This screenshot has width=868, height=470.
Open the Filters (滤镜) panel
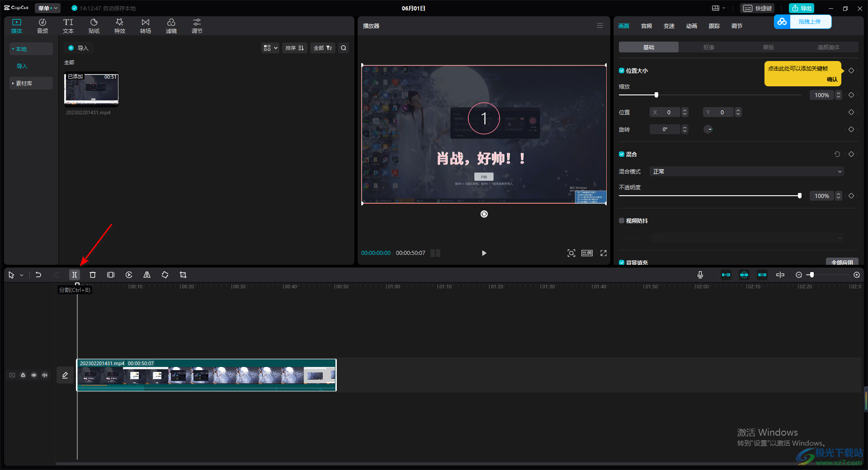(x=171, y=26)
